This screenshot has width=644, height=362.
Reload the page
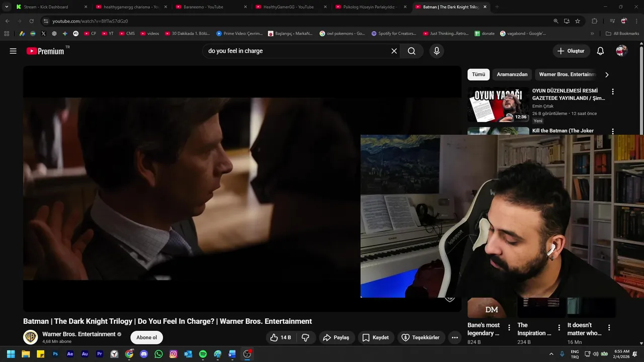coord(31,21)
